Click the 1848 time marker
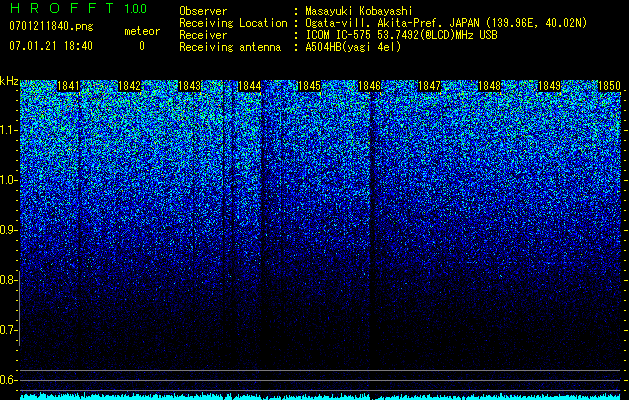The width and height of the screenshot is (629, 400). tap(489, 86)
